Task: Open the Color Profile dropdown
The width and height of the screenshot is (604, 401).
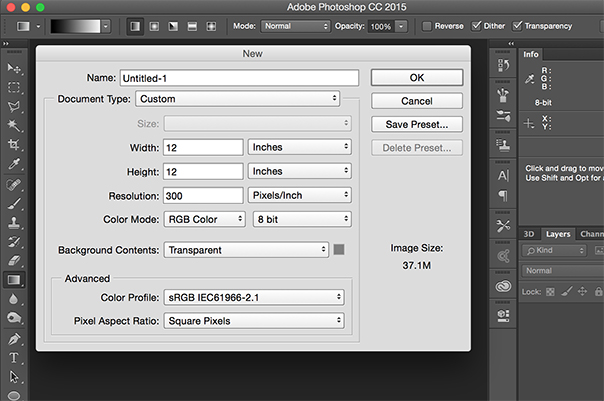Action: click(254, 297)
